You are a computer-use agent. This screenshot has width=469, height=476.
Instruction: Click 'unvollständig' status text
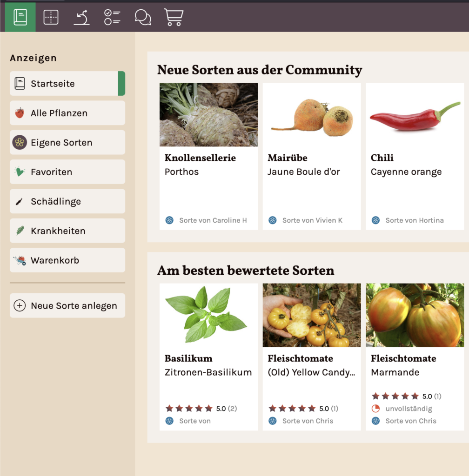[x=409, y=409]
